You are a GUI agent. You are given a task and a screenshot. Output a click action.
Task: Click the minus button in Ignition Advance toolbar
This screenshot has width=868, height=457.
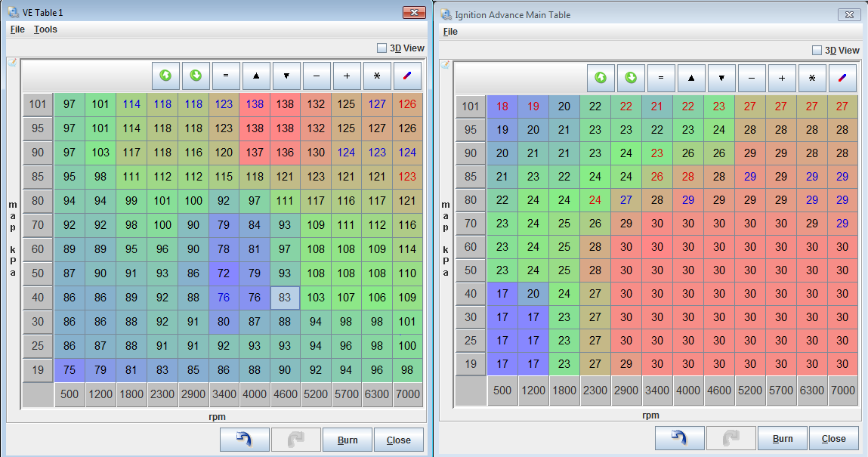[752, 78]
